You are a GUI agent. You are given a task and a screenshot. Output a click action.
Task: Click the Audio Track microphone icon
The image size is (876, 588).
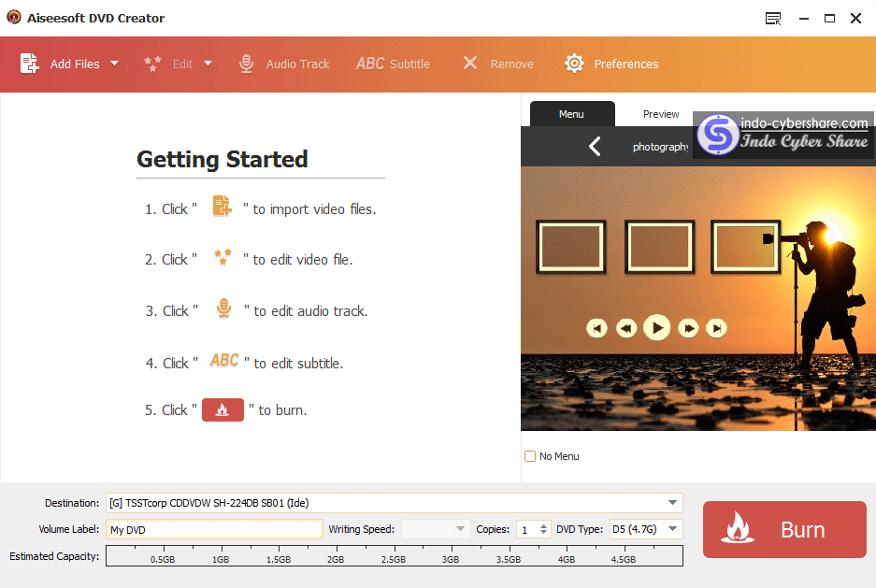click(246, 64)
